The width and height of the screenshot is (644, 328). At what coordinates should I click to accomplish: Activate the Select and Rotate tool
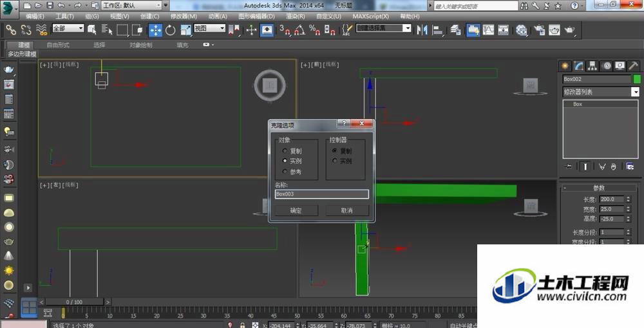click(171, 30)
